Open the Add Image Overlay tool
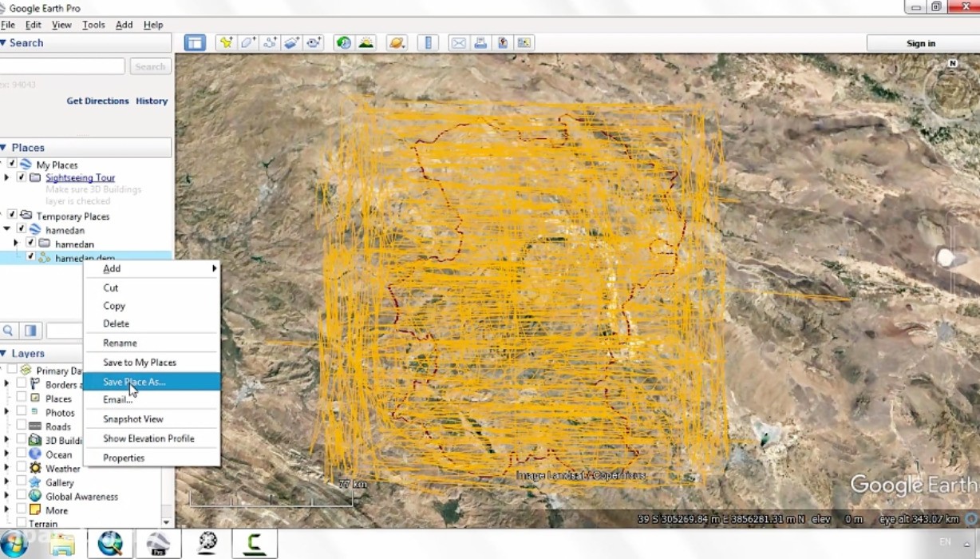The height and width of the screenshot is (559, 980). click(291, 43)
